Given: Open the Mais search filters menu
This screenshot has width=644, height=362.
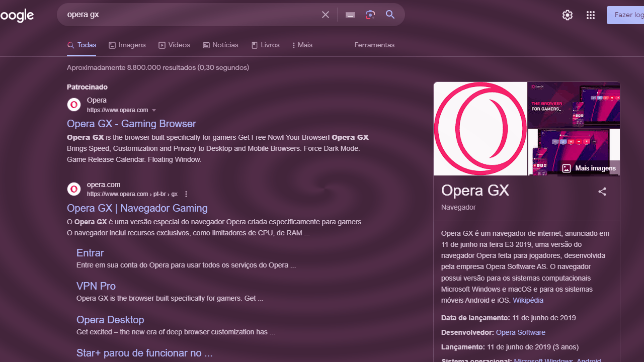Looking at the screenshot, I should coord(302,45).
